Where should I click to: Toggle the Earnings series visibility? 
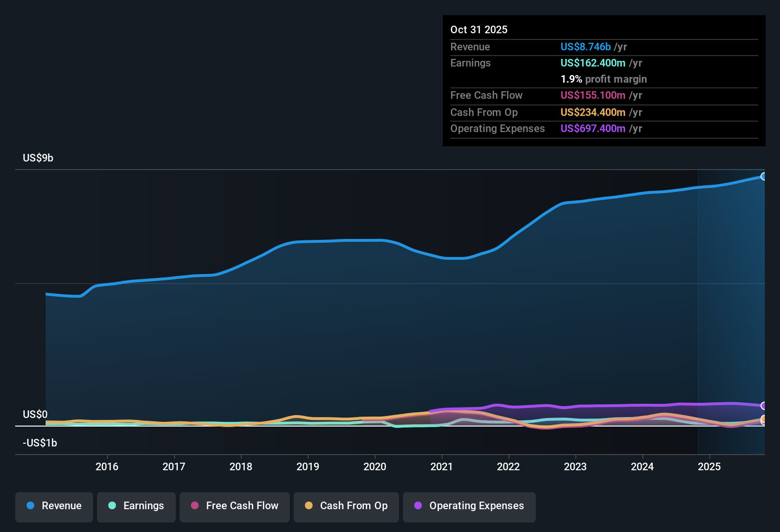136,507
